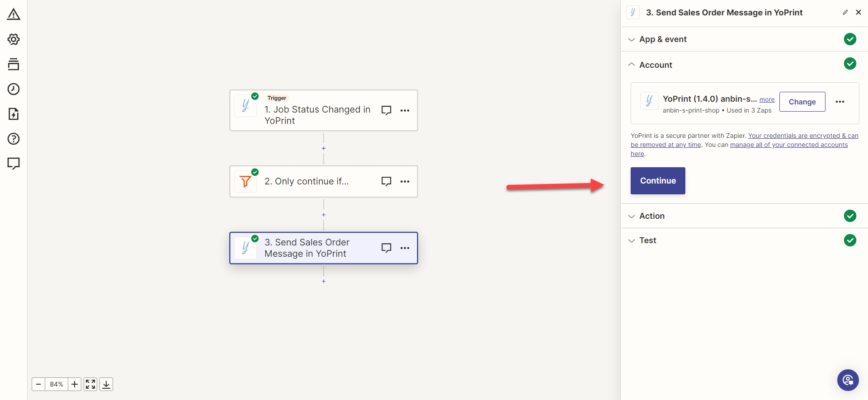The width and height of the screenshot is (868, 400).
Task: Select the Job Status Changed trigger step
Action: pyautogui.click(x=324, y=110)
